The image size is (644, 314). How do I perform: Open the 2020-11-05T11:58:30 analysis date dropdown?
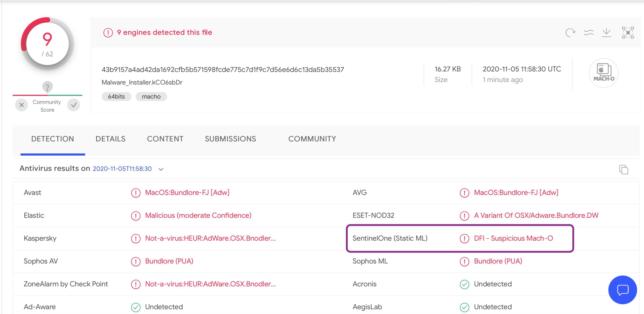tap(122, 169)
